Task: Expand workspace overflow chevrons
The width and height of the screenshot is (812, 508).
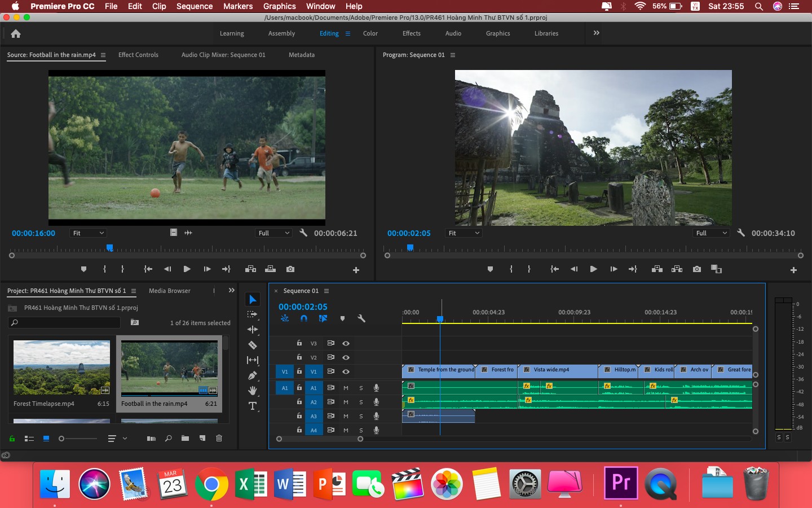Action: click(596, 33)
